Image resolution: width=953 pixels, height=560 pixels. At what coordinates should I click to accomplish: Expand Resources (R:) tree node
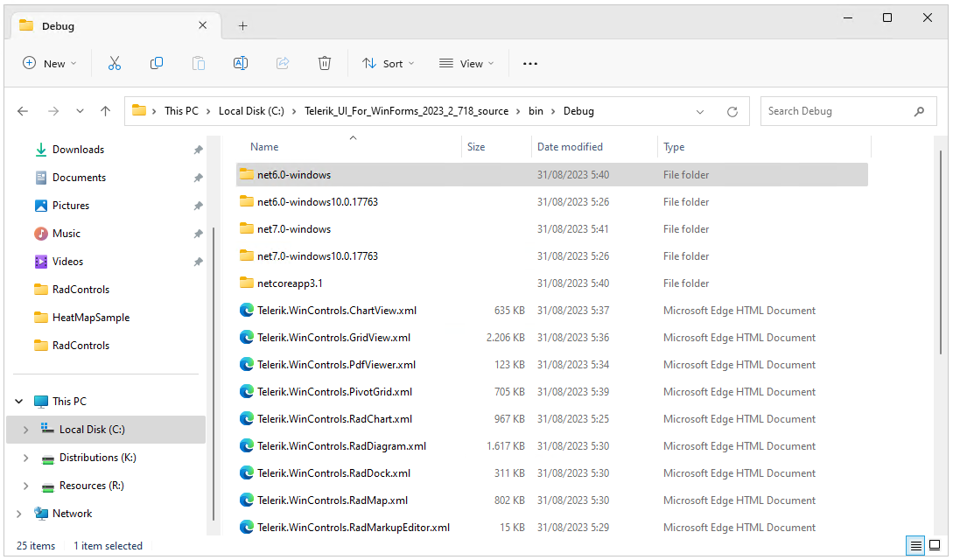pos(25,486)
